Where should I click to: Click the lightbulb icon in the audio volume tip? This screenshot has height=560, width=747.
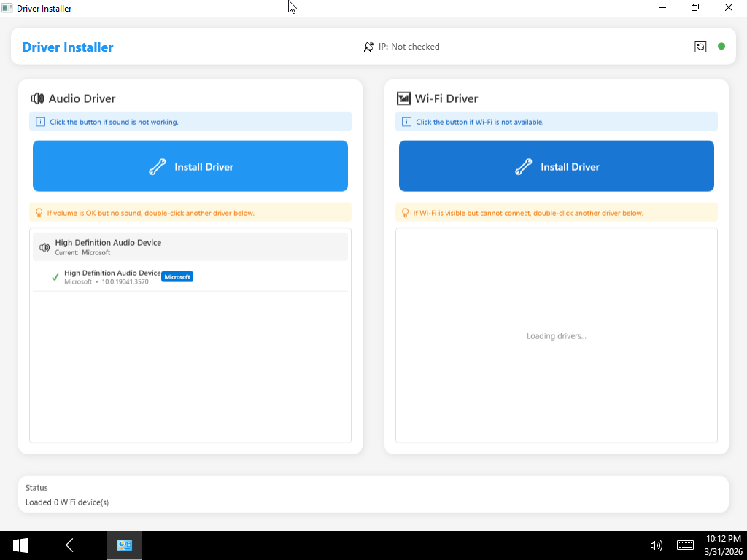[x=41, y=212]
